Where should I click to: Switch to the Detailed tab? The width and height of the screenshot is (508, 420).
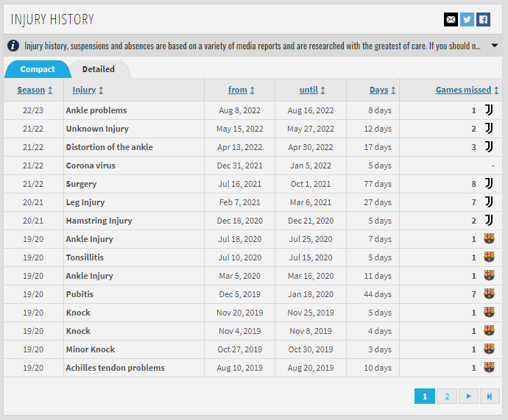99,69
